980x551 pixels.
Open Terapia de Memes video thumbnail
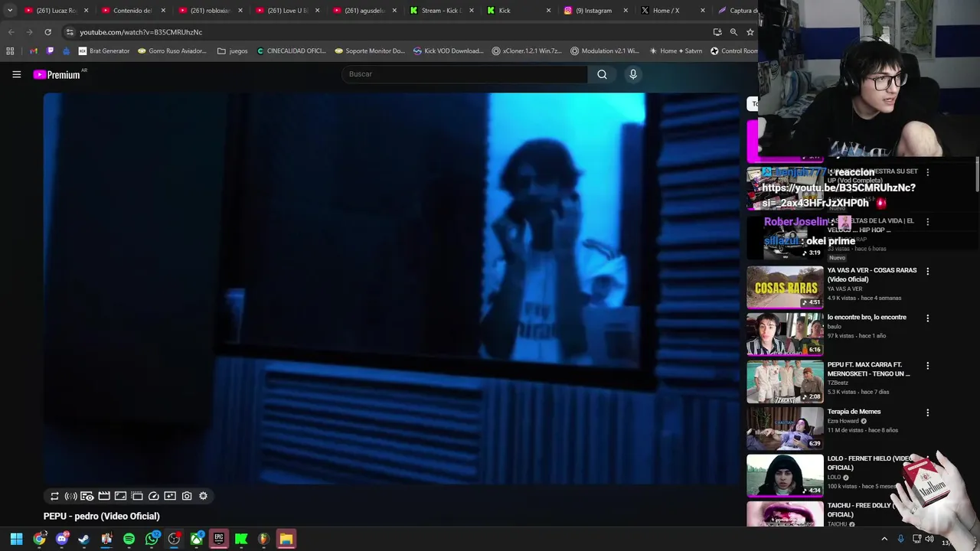[x=785, y=429]
